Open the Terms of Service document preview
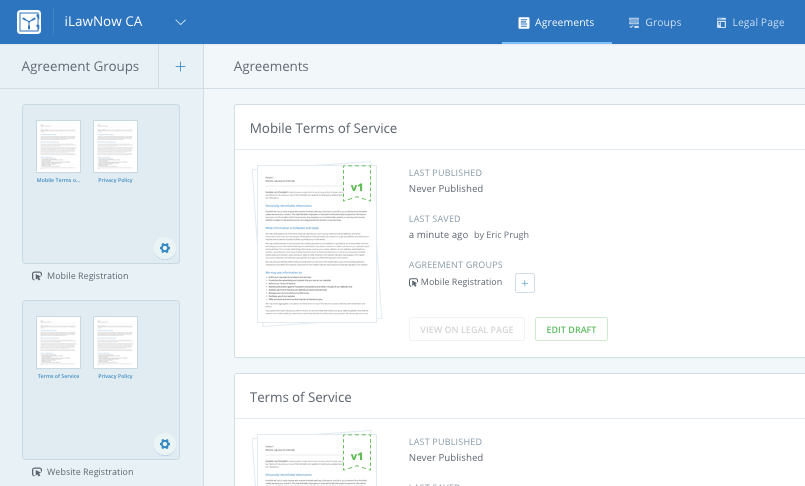Image resolution: width=805 pixels, height=486 pixels. pyautogui.click(x=317, y=459)
